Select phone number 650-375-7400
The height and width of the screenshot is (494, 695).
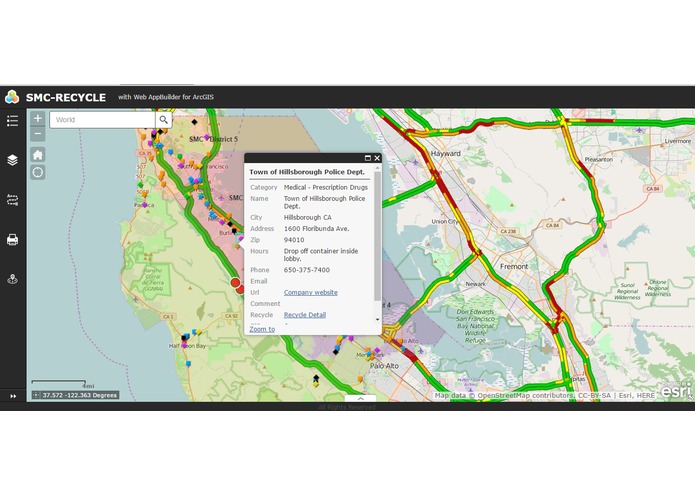(307, 270)
